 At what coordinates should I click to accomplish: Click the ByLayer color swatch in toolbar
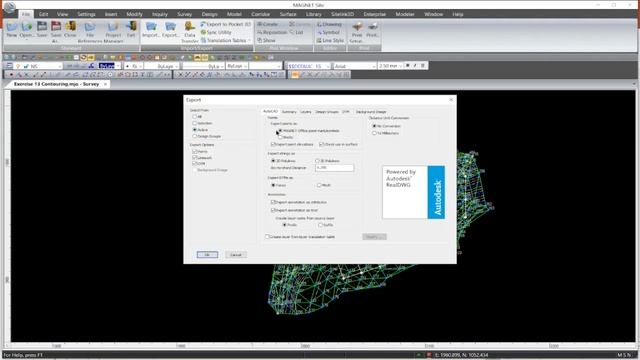click(x=107, y=66)
